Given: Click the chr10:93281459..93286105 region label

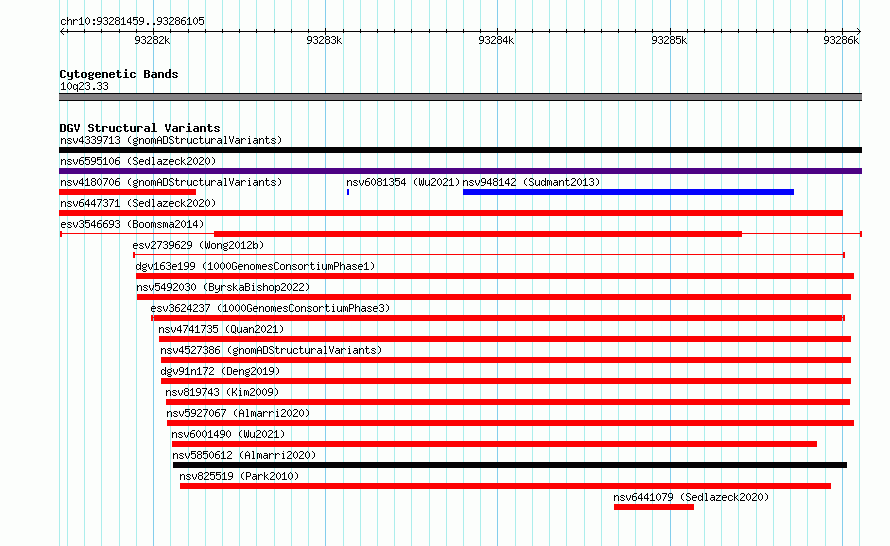Looking at the screenshot, I should (x=132, y=21).
